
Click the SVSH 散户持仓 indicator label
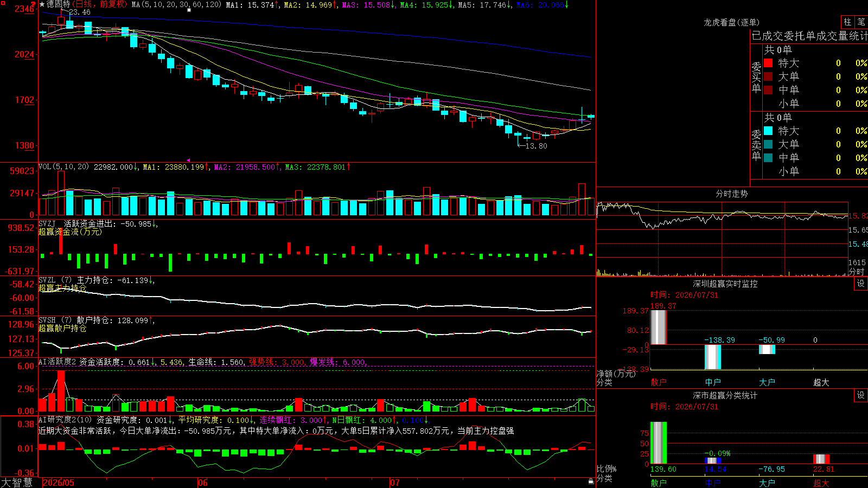click(x=75, y=320)
